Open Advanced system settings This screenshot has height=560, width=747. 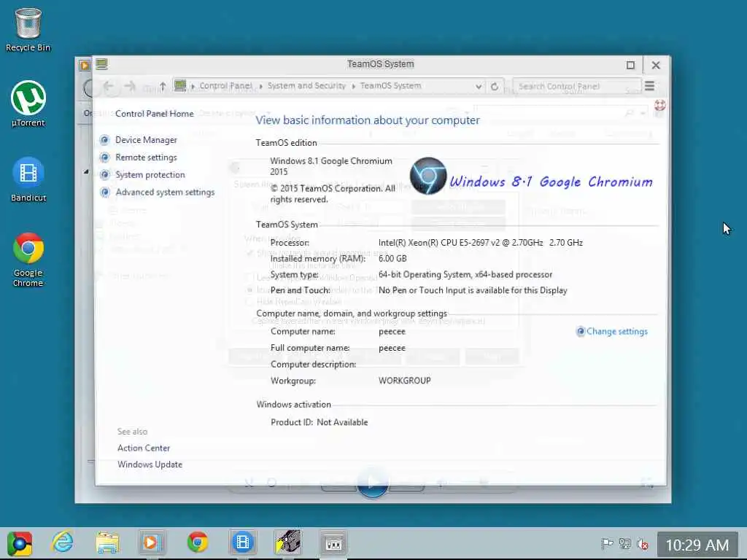[x=165, y=192]
